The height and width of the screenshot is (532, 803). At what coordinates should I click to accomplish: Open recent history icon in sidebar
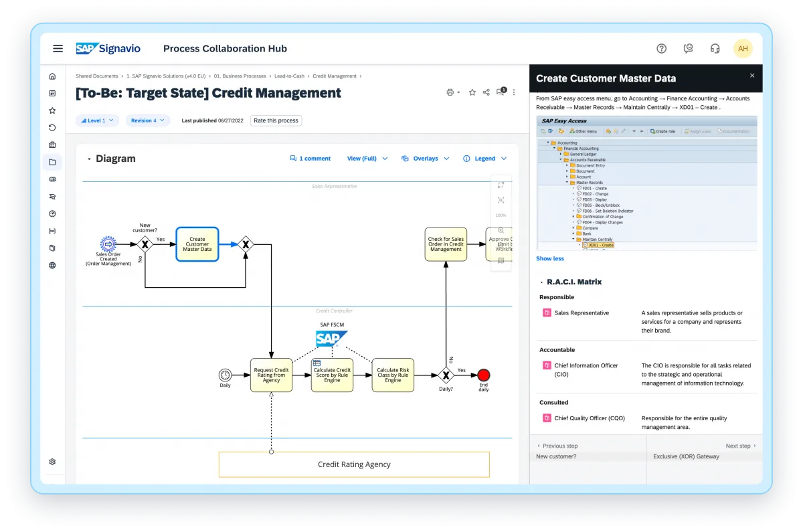pos(52,128)
